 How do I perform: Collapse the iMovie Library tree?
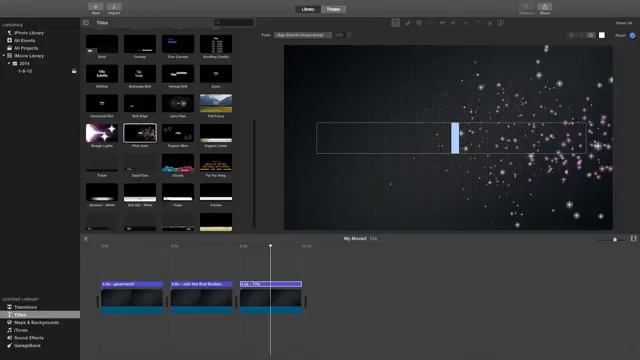pos(4,56)
